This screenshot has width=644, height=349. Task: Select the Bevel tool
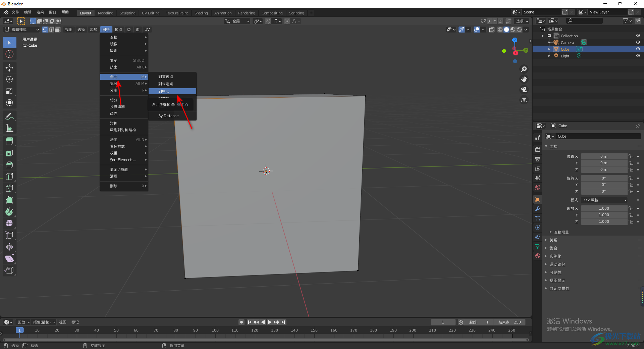[9, 165]
